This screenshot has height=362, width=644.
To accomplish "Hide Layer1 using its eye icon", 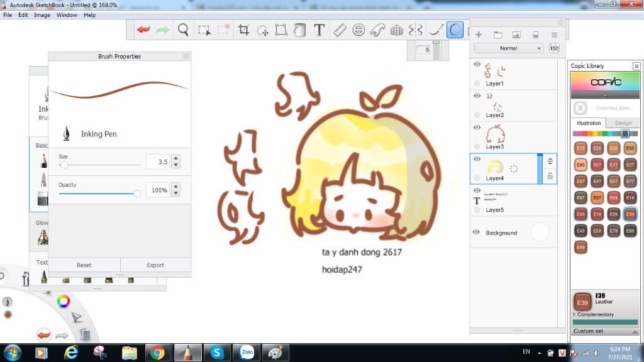I will [477, 64].
